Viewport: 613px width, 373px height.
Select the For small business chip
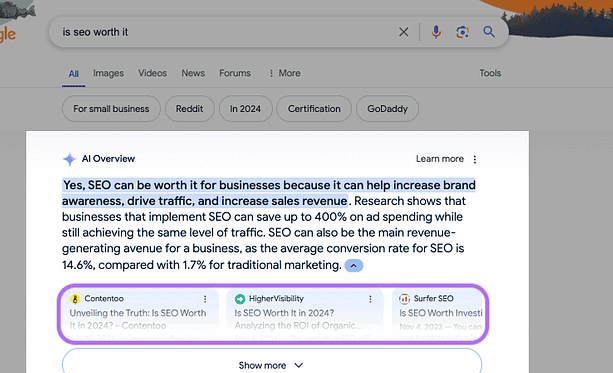(111, 109)
